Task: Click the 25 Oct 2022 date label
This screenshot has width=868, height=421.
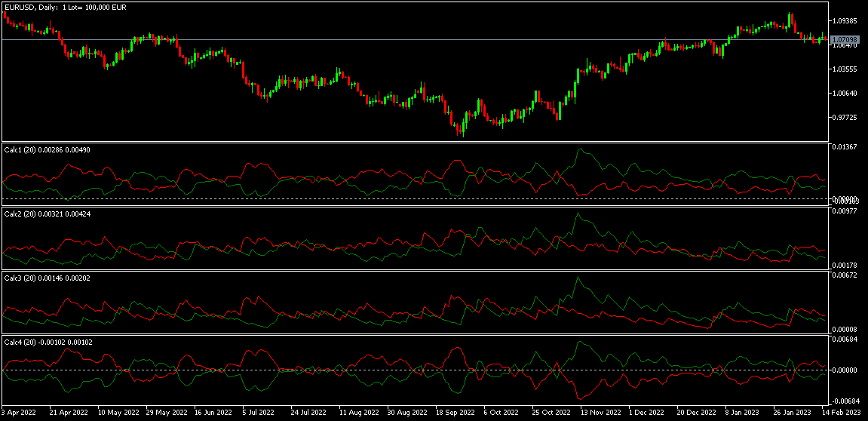Action: [551, 413]
